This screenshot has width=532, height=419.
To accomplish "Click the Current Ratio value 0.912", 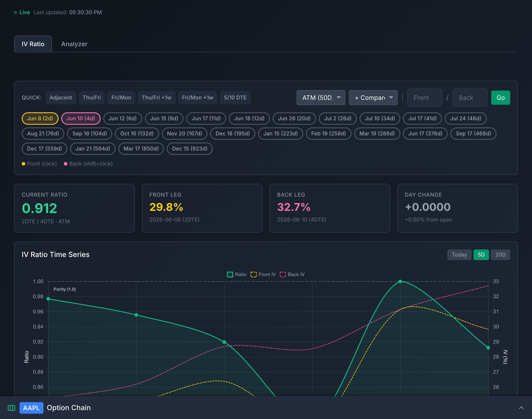I will coord(39,208).
